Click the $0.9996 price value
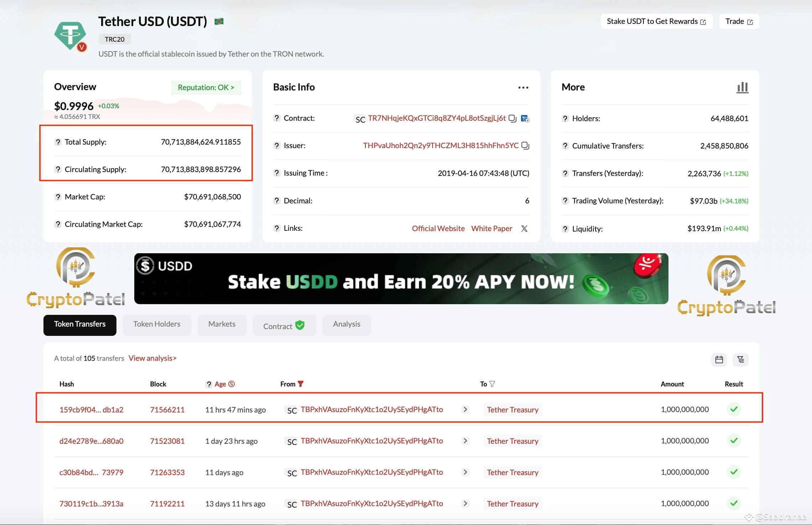 (x=74, y=106)
